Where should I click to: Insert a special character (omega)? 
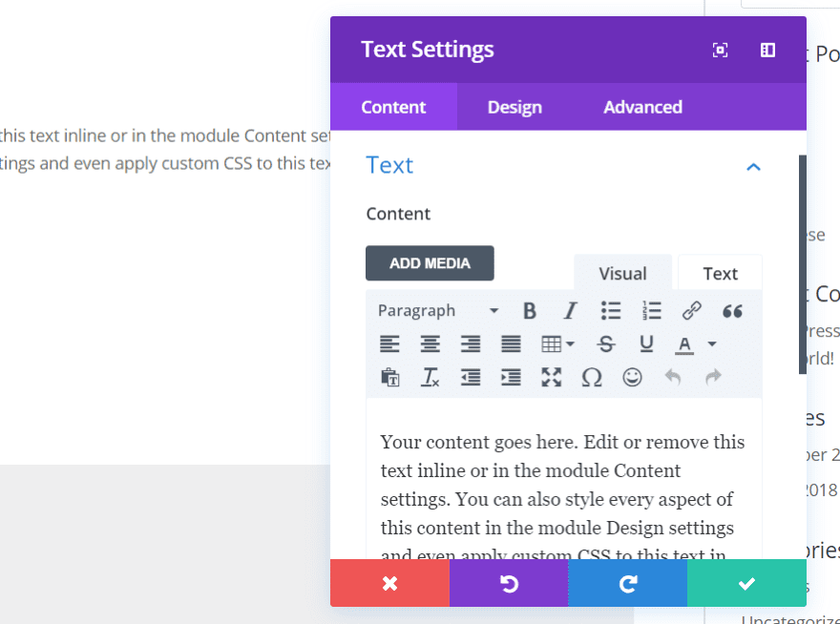592,378
